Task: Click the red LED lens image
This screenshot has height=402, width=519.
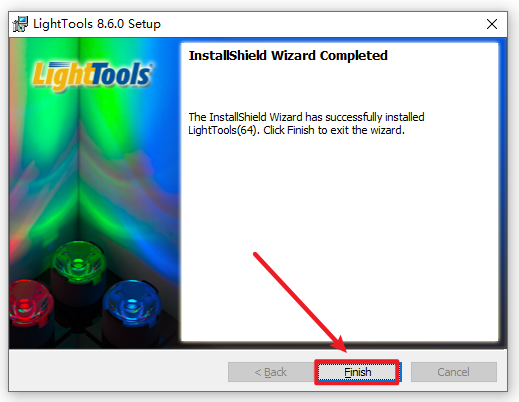Action: (28, 302)
